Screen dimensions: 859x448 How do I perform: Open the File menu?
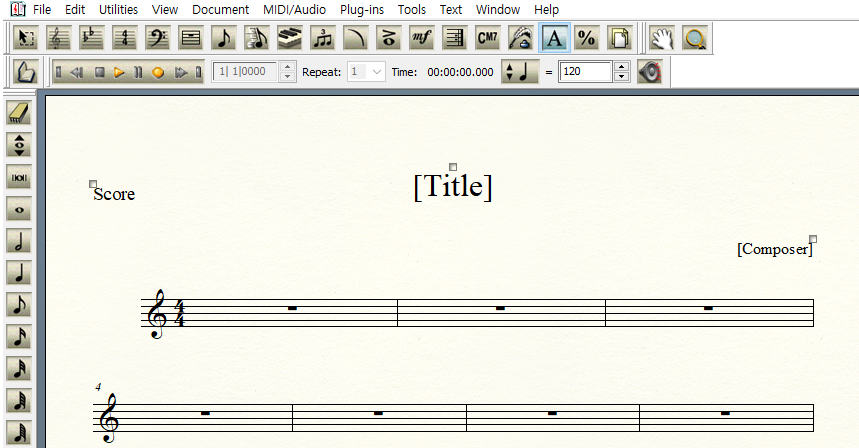[x=42, y=9]
